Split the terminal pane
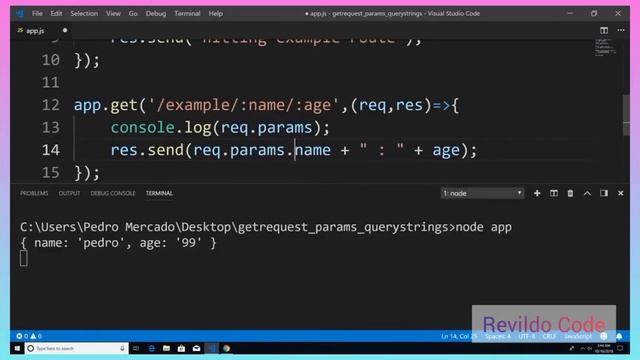The width and height of the screenshot is (640, 360). tap(554, 193)
